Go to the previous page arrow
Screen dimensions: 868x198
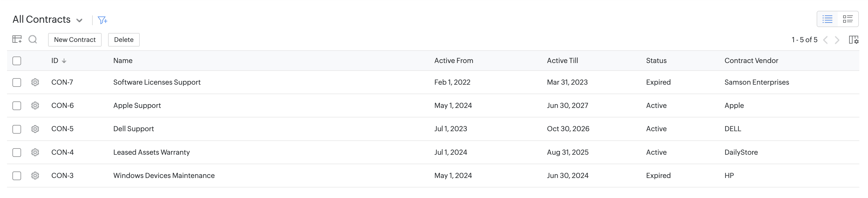point(825,40)
